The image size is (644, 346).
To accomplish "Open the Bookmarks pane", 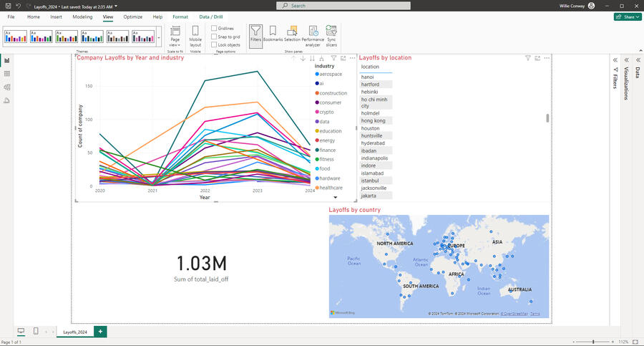I will (x=273, y=35).
